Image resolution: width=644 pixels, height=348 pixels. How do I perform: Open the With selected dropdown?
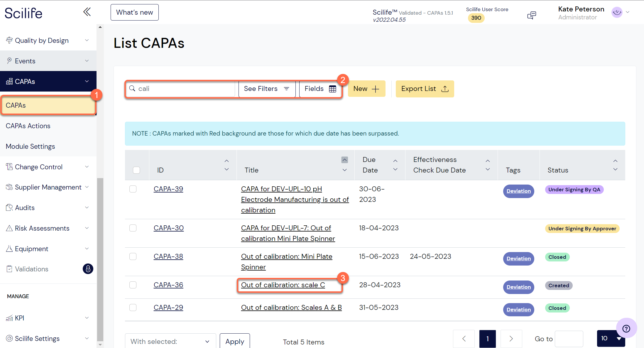pos(170,341)
